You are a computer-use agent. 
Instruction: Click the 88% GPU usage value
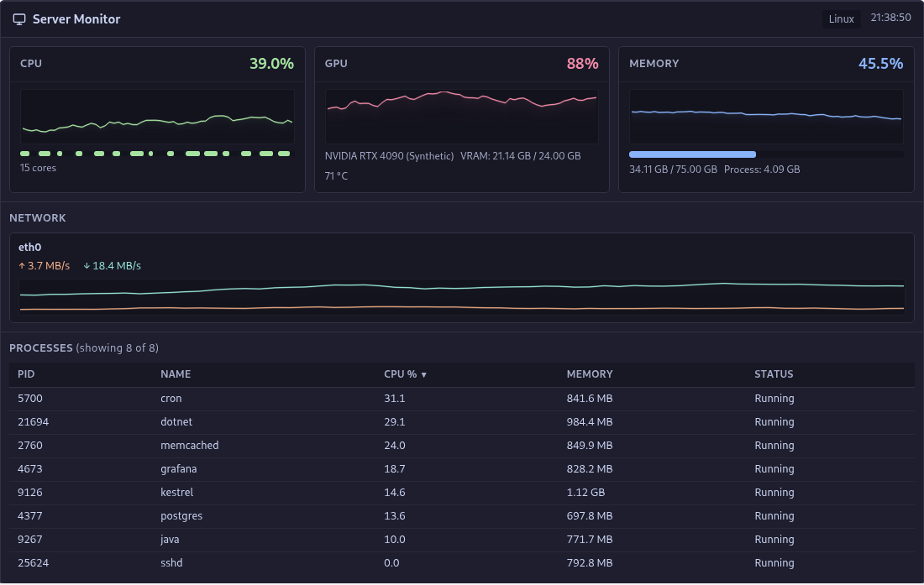click(x=582, y=64)
